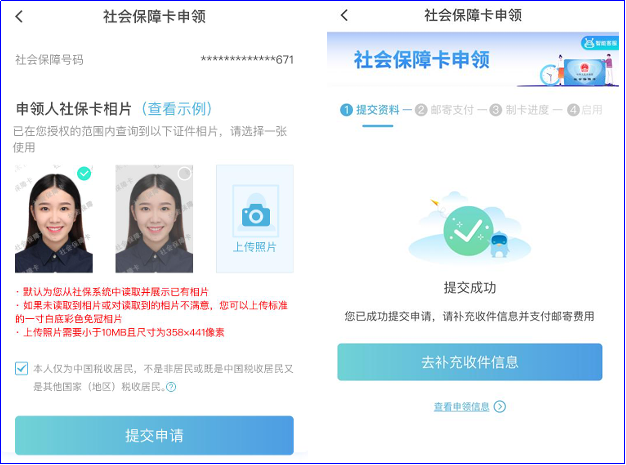Go back using right screen's back arrow
The image size is (626, 465).
345,15
